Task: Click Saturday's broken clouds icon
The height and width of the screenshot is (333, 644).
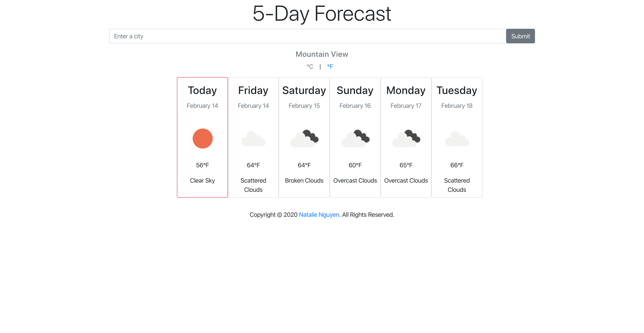Action: (304, 138)
